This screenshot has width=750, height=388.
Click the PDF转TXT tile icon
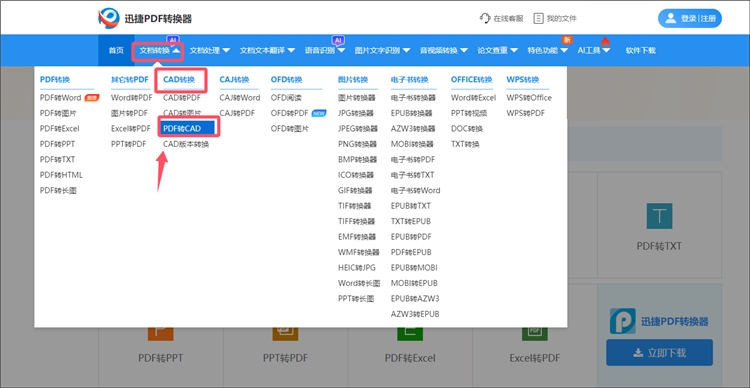tap(659, 216)
